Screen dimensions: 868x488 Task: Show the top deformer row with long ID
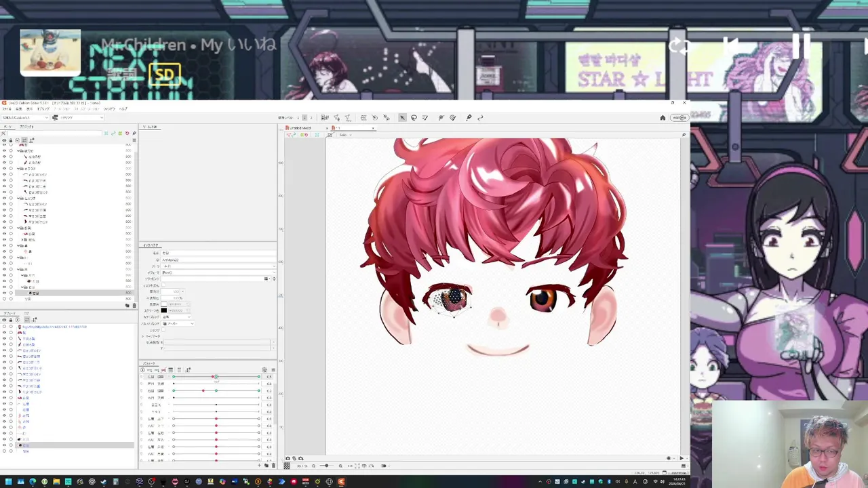(x=4, y=327)
